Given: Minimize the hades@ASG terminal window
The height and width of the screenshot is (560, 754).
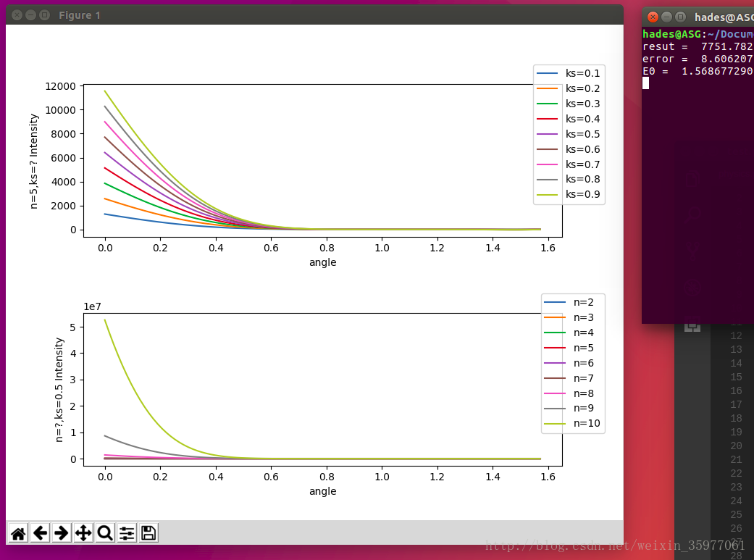Looking at the screenshot, I should tap(666, 17).
